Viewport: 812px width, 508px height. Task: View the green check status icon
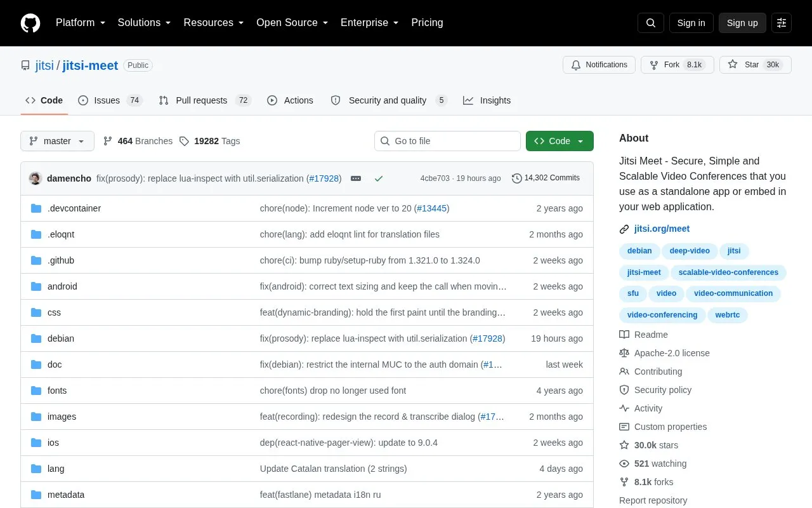(x=379, y=178)
